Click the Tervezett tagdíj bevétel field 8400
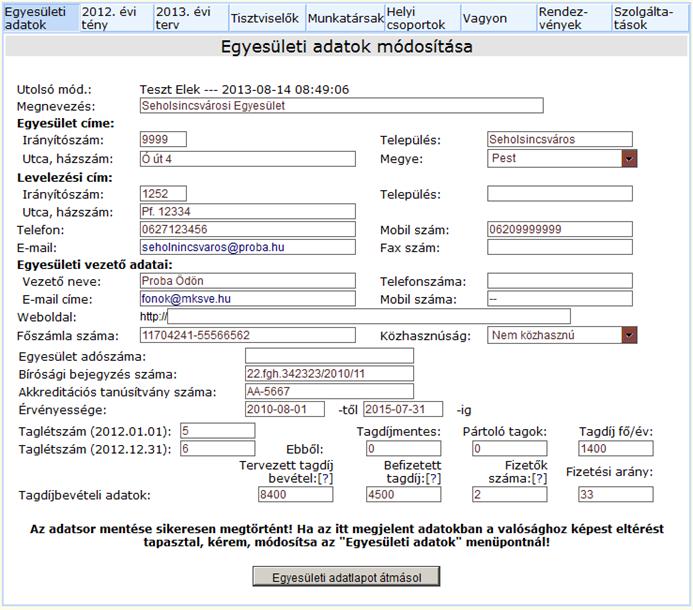This screenshot has height=610, width=693. (296, 494)
